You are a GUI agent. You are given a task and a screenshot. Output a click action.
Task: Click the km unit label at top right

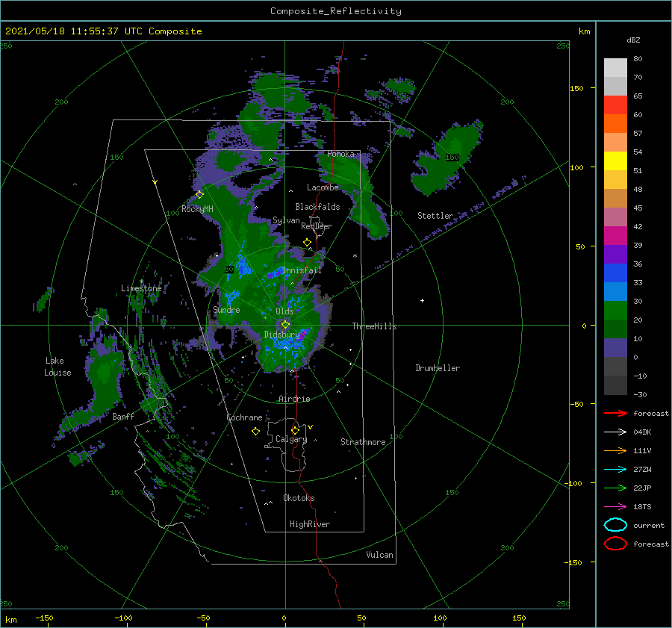[584, 31]
